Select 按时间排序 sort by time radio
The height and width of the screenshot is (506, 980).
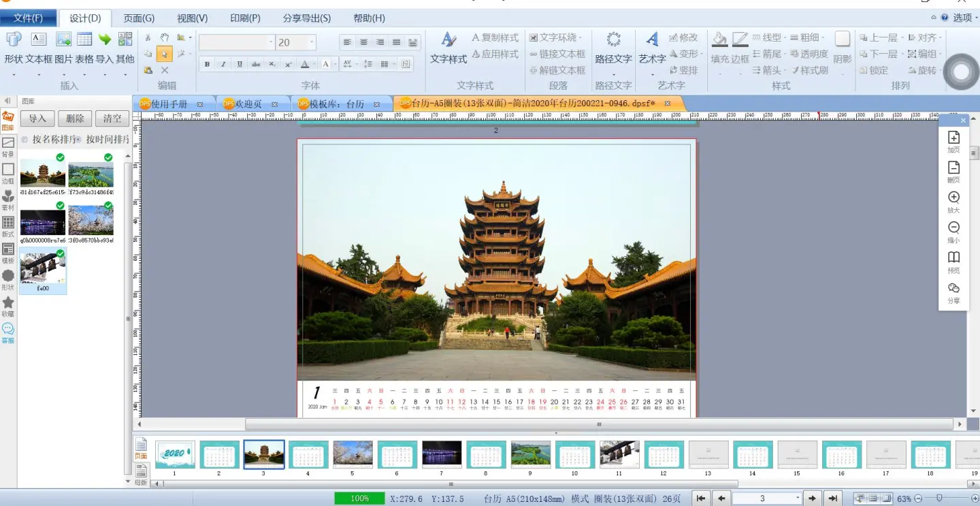78,140
